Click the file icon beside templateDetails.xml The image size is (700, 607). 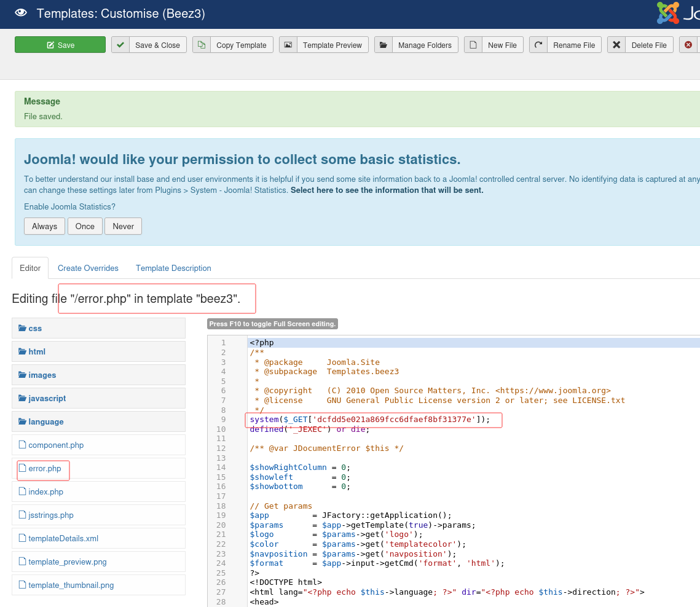pos(22,538)
